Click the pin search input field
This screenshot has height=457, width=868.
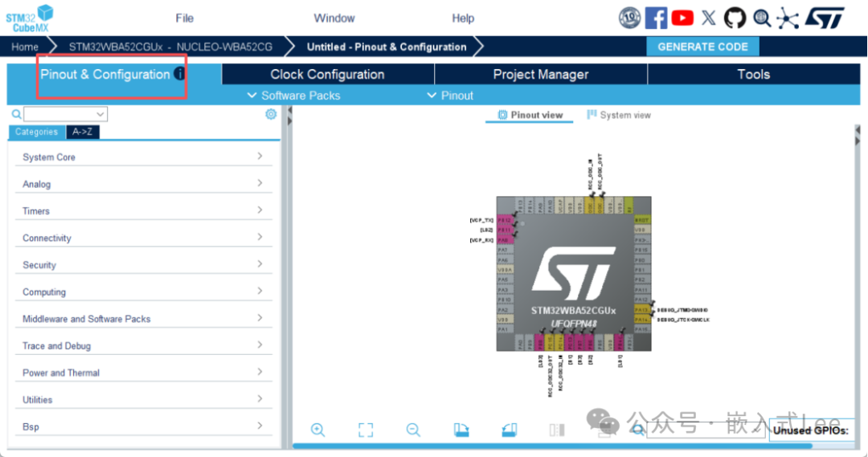point(707,430)
